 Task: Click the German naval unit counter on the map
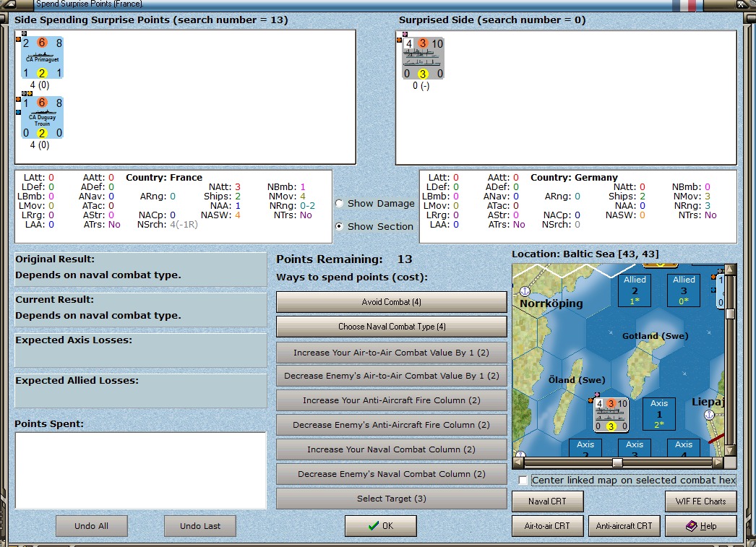tap(611, 415)
